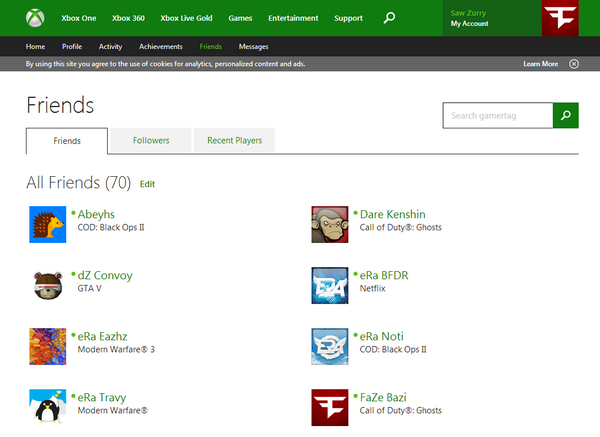Open the dZ Convoy profile link
The image size is (600, 437).
point(105,276)
